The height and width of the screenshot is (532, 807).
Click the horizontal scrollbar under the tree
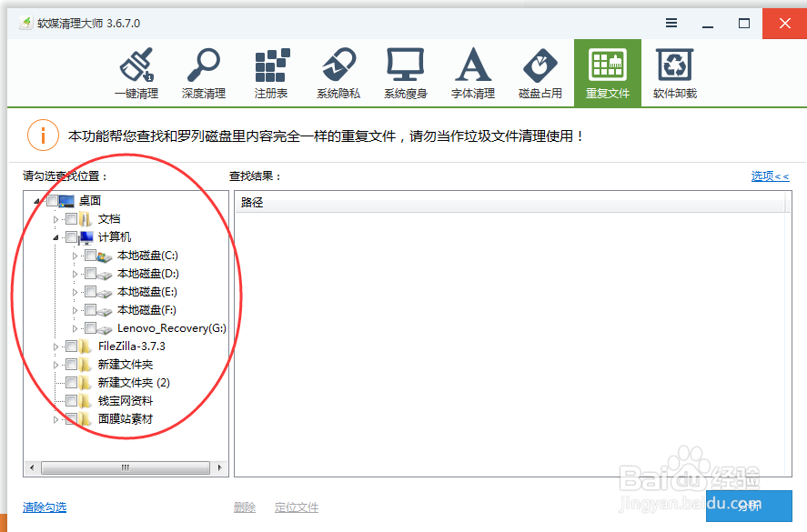(125, 467)
